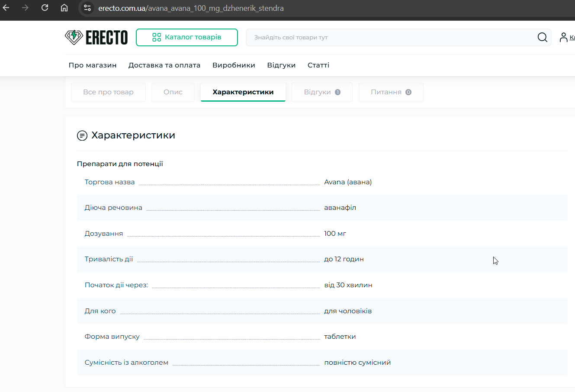
Task: Open the Статті menu link
Action: (318, 65)
